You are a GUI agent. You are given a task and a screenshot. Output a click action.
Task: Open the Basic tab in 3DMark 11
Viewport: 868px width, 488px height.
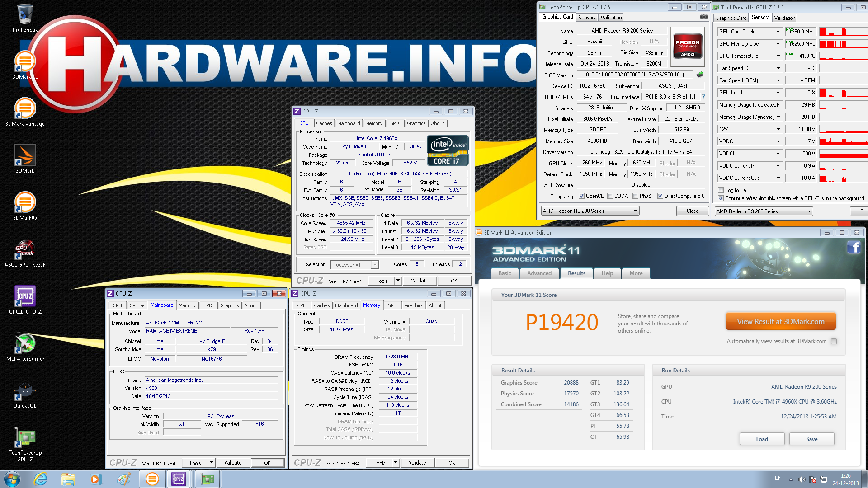click(505, 273)
